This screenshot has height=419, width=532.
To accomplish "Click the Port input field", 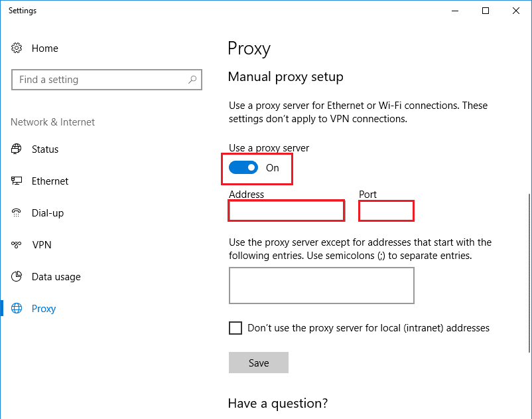I will 386,211.
